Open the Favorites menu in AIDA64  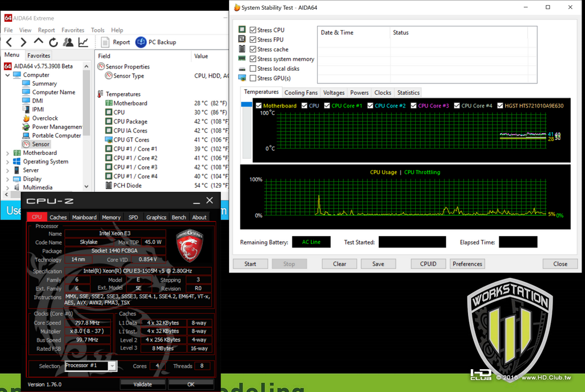73,30
